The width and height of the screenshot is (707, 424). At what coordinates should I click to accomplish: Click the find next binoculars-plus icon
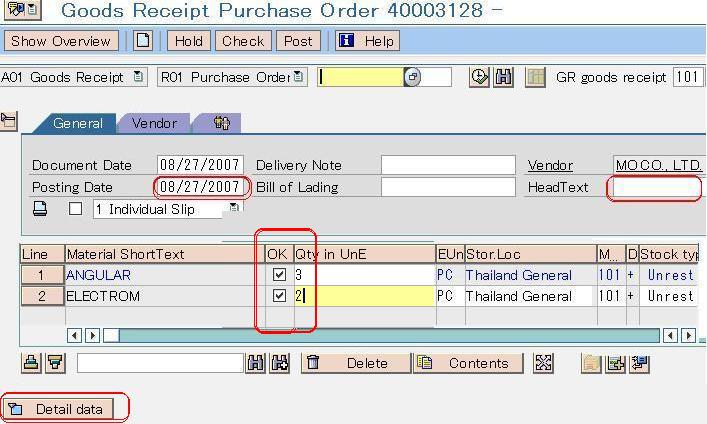coord(280,363)
